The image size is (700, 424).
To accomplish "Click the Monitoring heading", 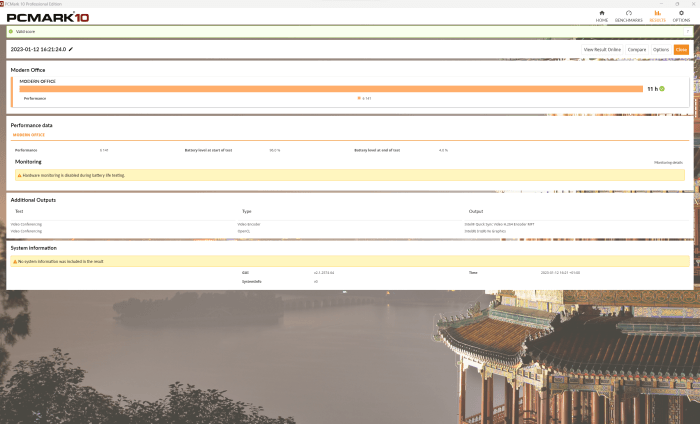I will [x=28, y=162].
